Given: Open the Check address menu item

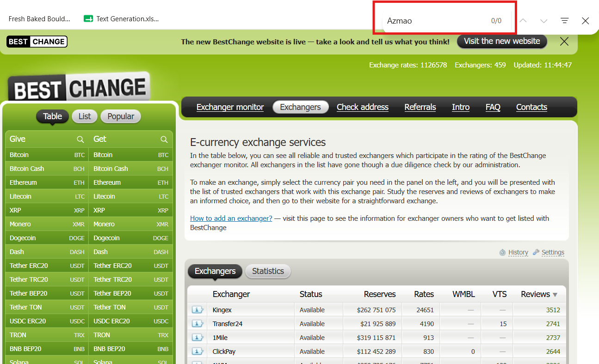Looking at the screenshot, I should coord(363,107).
